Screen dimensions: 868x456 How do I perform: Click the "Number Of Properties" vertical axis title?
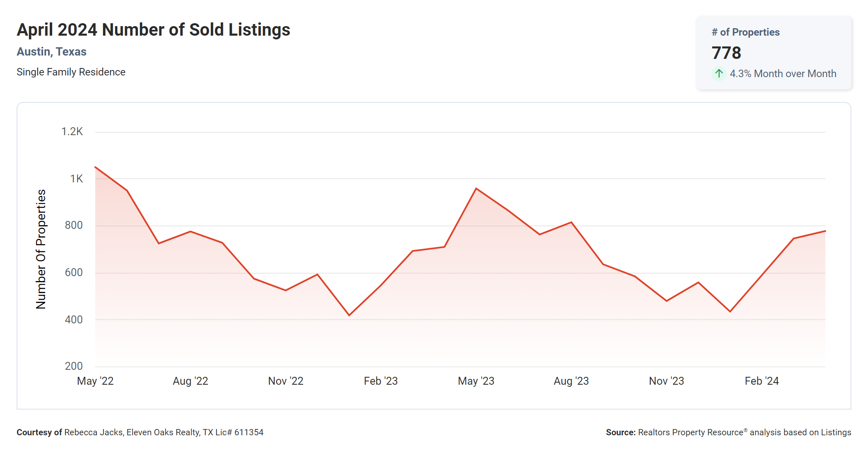click(41, 249)
